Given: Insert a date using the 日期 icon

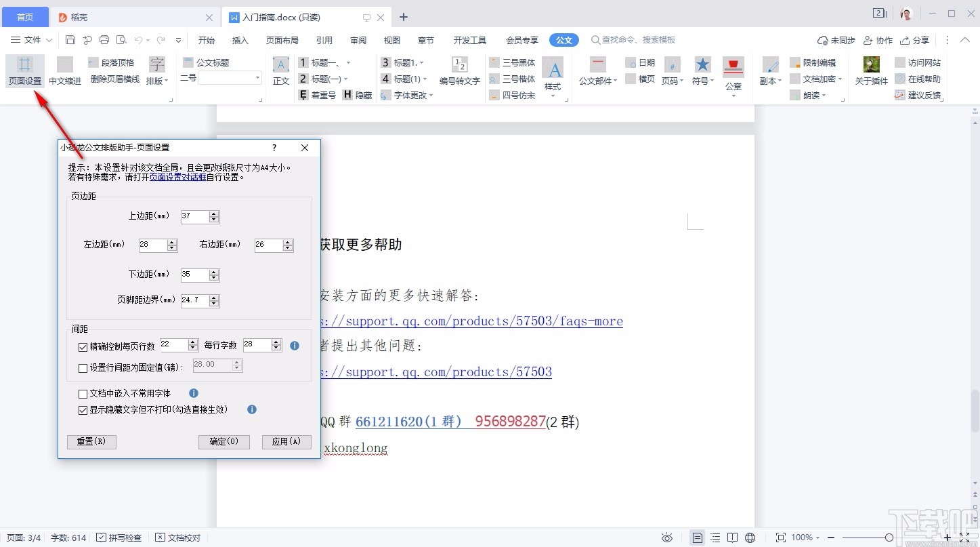Looking at the screenshot, I should pos(641,62).
